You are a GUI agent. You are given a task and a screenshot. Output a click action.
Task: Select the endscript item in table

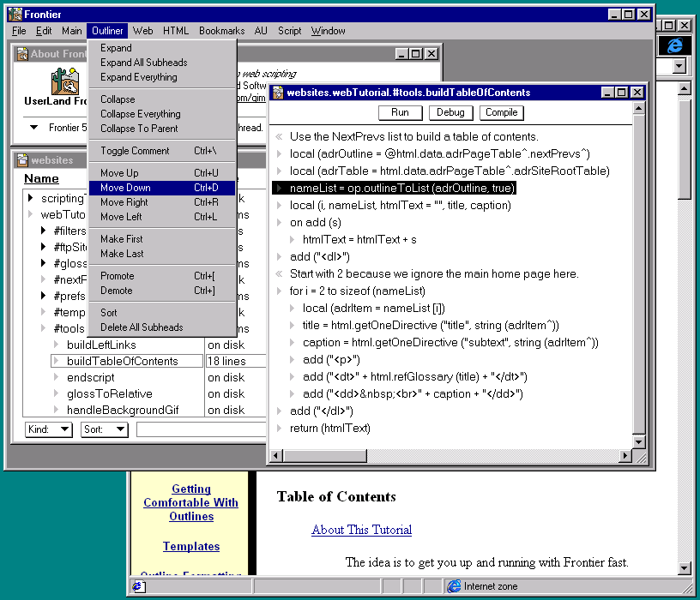coord(90,377)
